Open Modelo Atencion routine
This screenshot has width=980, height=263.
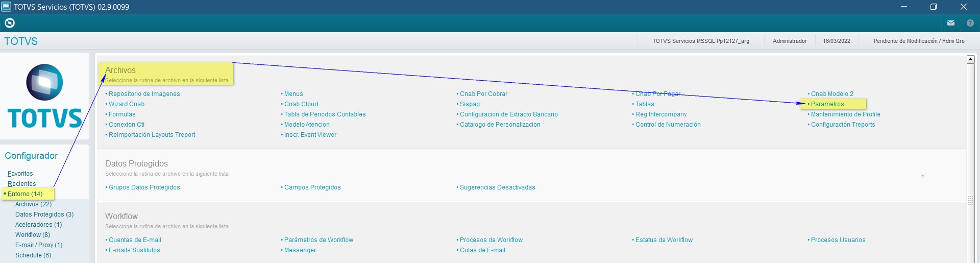pyautogui.click(x=307, y=125)
